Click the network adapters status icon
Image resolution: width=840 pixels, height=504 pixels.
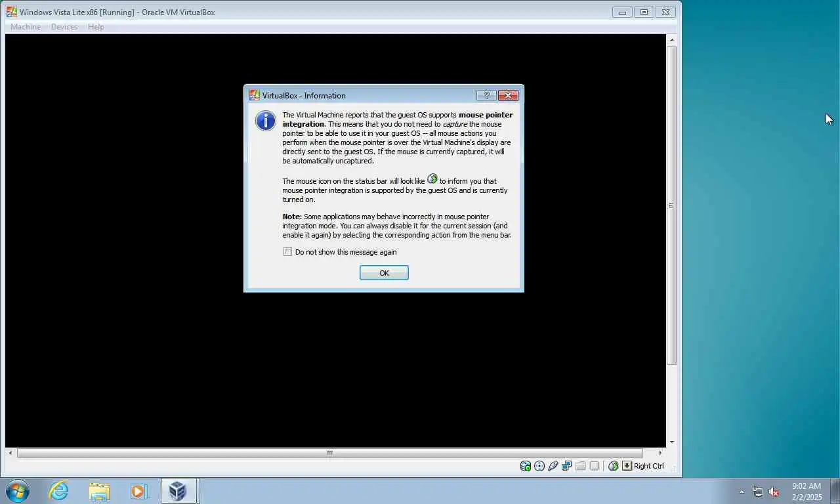pyautogui.click(x=566, y=466)
